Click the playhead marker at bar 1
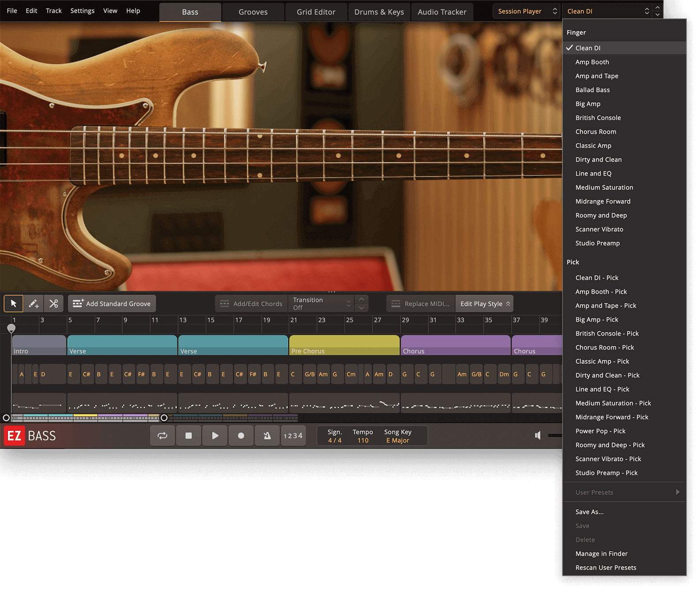This screenshot has height=595, width=700. [x=11, y=328]
